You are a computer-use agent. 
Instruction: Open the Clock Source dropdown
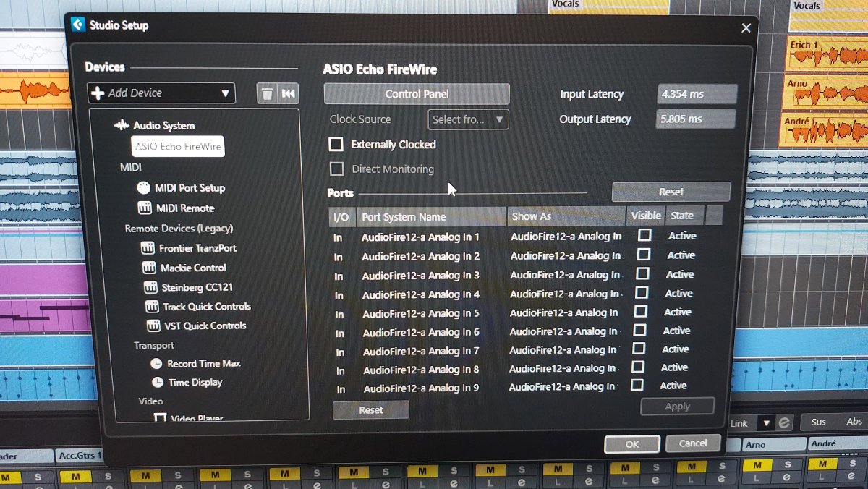(x=468, y=119)
